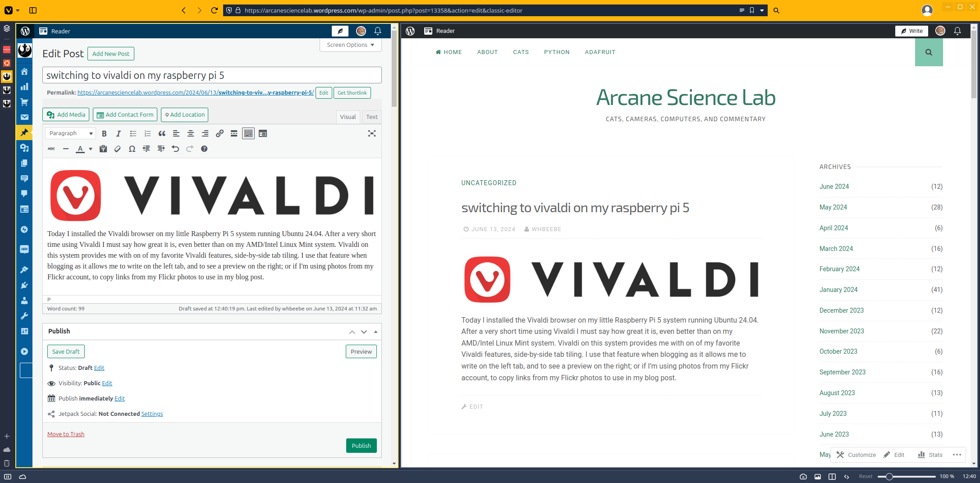Toggle the Vivaldi side panel button

(x=33, y=10)
